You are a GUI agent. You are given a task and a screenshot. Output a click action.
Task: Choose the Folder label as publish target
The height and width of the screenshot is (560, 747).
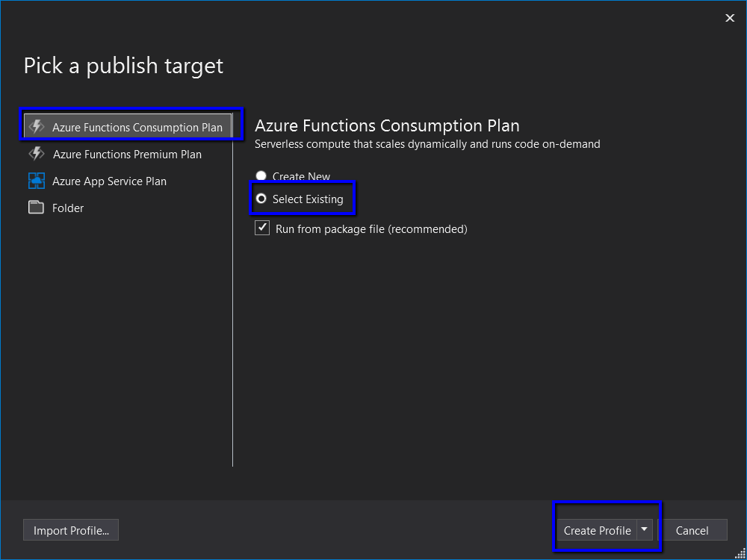(68, 208)
